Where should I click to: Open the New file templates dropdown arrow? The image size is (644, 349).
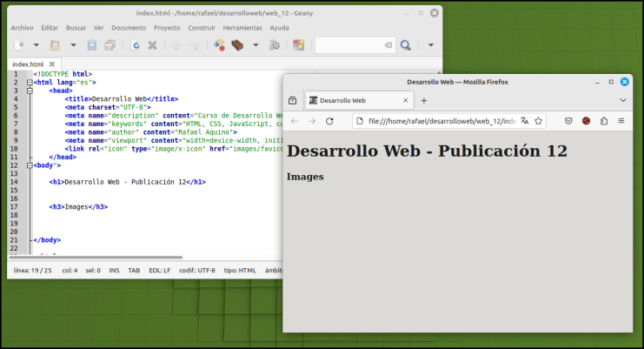click(x=37, y=45)
